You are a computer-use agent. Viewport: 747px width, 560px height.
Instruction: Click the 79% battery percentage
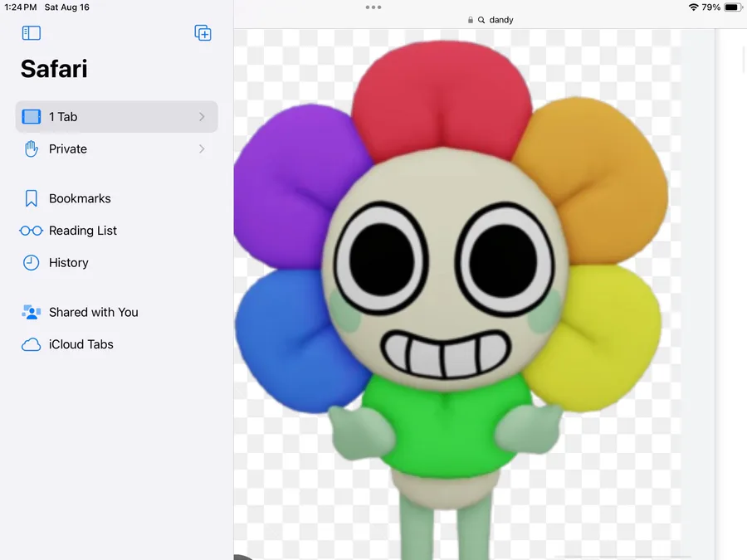[x=710, y=7]
